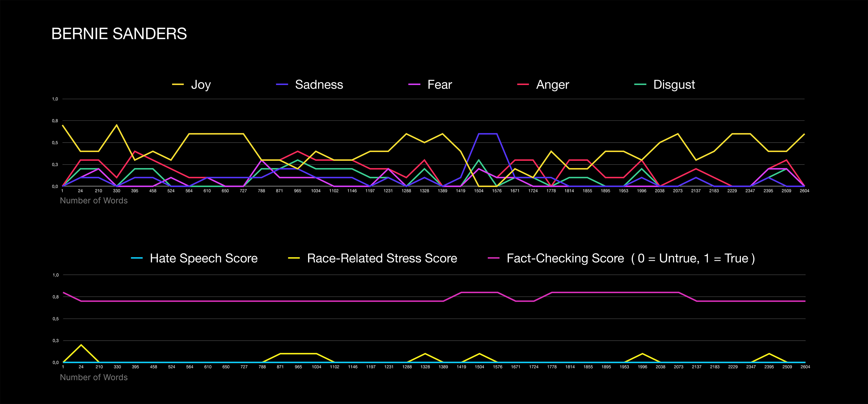868x404 pixels.
Task: Click the 1,0 y-axis label on scores chart
Action: coord(56,275)
